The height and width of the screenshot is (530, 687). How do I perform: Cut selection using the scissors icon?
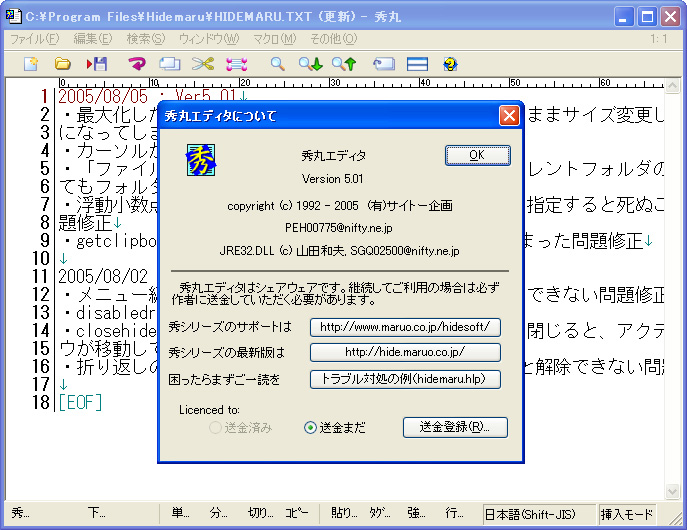click(x=203, y=64)
